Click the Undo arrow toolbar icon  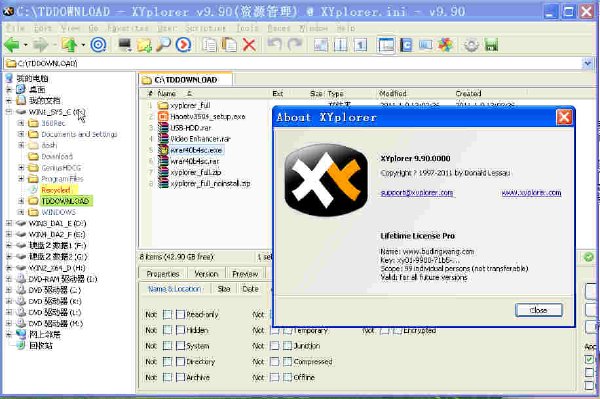[275, 44]
